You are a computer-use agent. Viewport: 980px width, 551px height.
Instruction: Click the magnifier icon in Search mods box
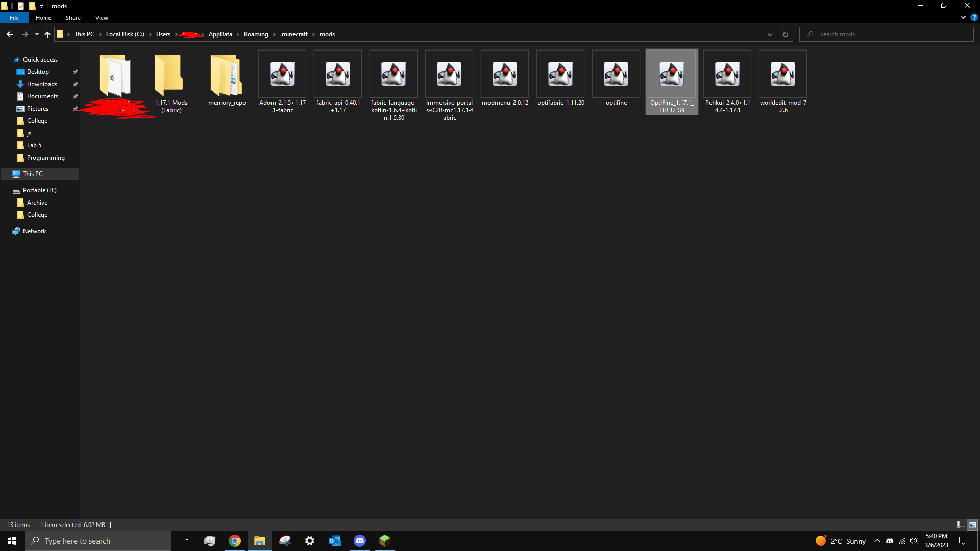pos(810,34)
